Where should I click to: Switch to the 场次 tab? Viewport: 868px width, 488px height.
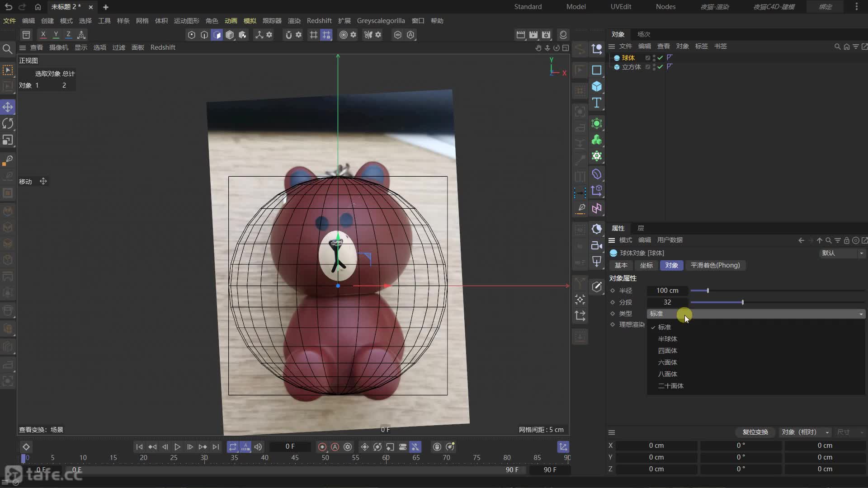pyautogui.click(x=644, y=34)
